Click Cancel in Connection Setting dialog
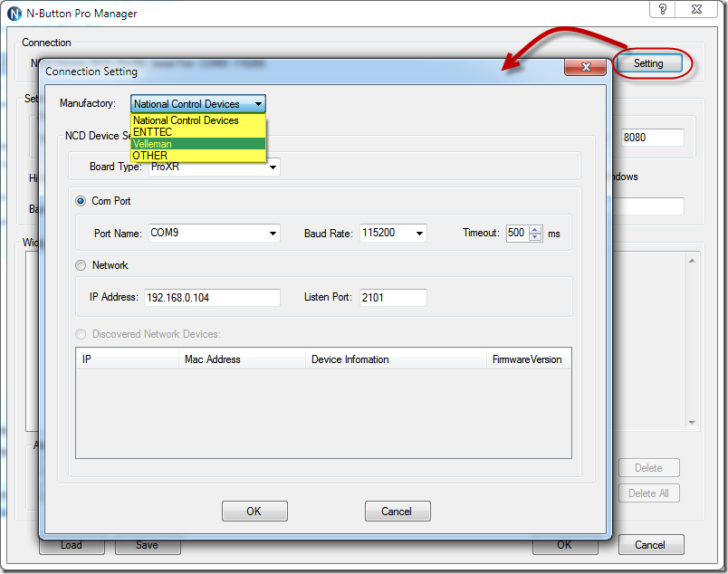 pos(398,511)
